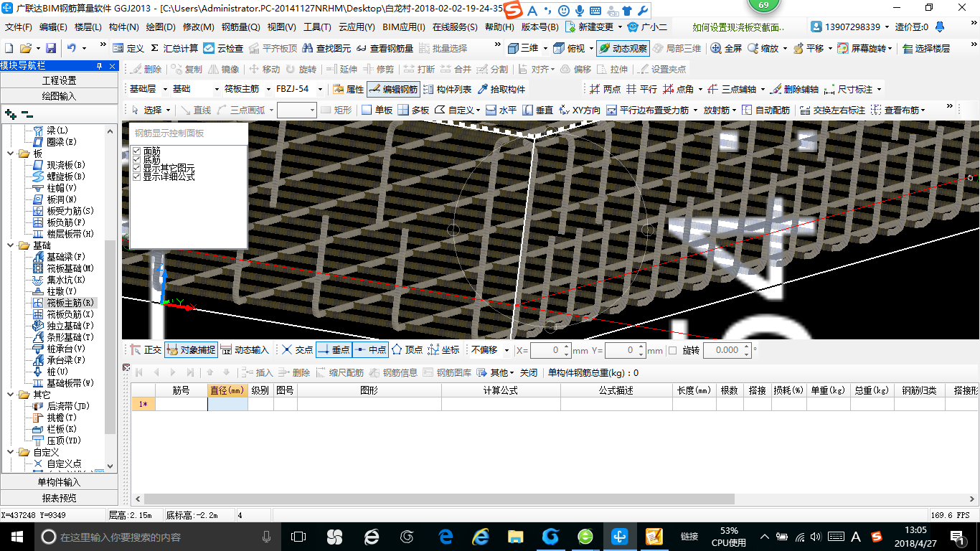Toggle 编辑钢筋 edit rebar tool
980x551 pixels.
[x=392, y=89]
